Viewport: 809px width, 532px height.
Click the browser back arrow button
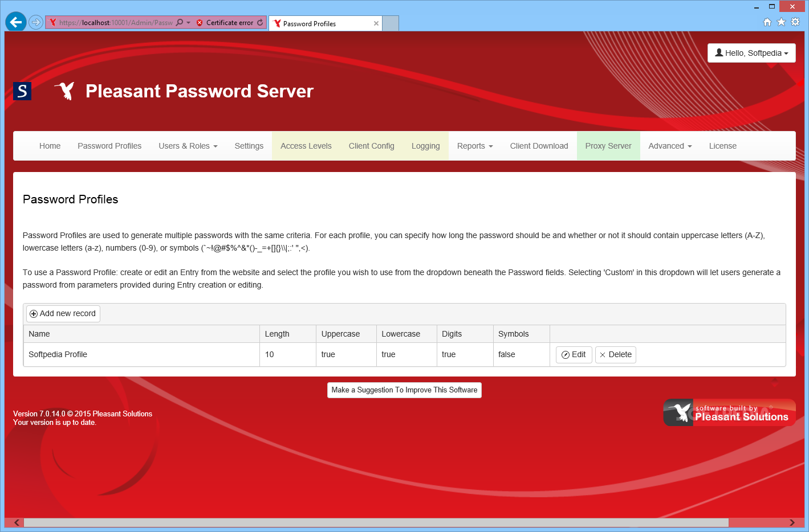click(x=16, y=22)
